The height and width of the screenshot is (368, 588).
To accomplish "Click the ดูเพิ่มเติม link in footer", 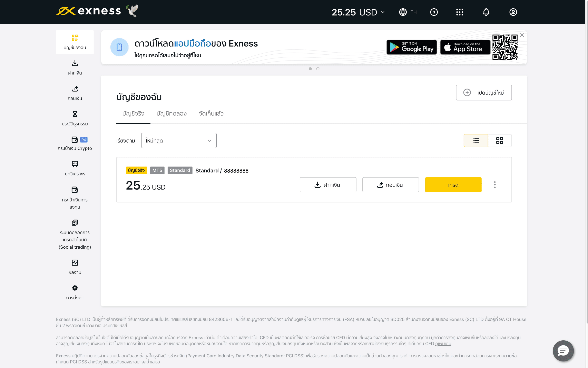I will pyautogui.click(x=443, y=344).
